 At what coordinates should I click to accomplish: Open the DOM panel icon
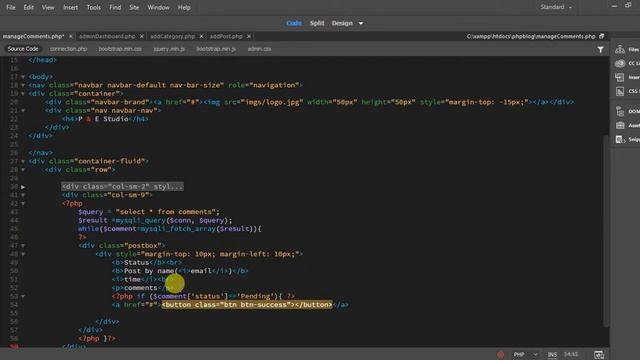[620, 111]
